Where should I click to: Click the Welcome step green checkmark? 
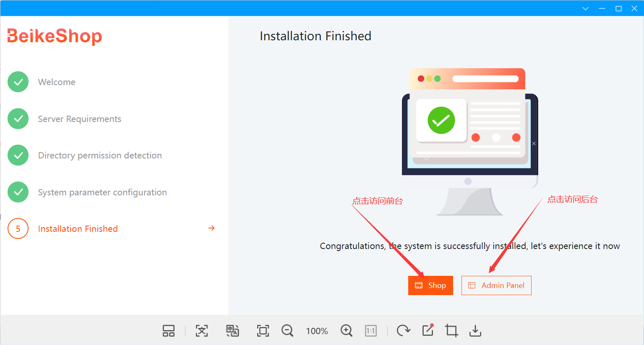[x=18, y=82]
